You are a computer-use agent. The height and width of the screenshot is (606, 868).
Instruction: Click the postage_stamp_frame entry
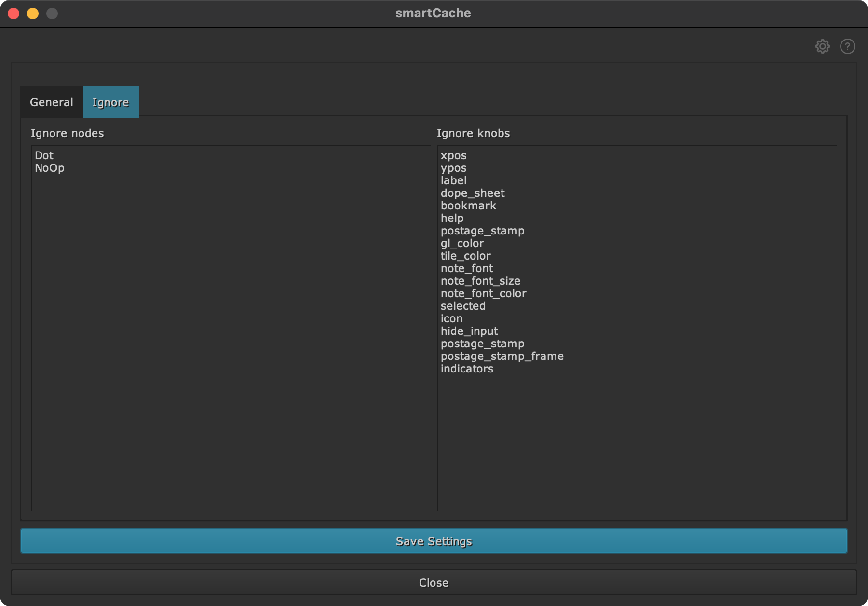click(x=502, y=356)
